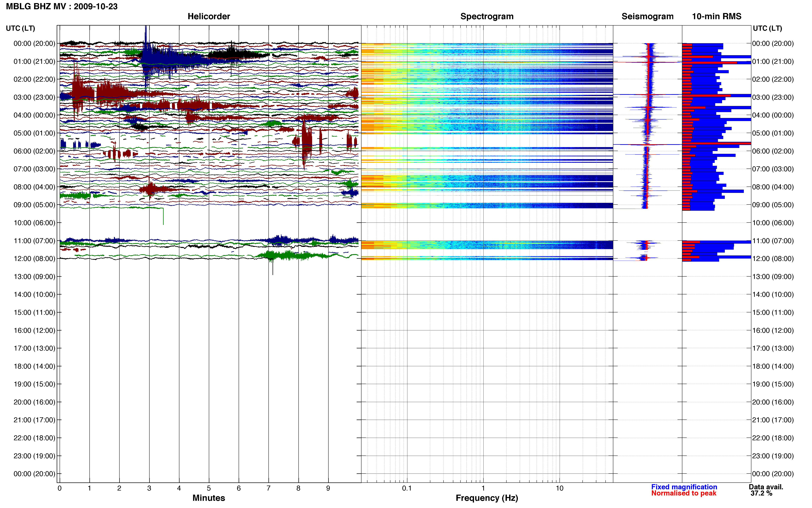Click left axis label '08:00 (04:00)'
The image size is (812, 508).
point(34,187)
